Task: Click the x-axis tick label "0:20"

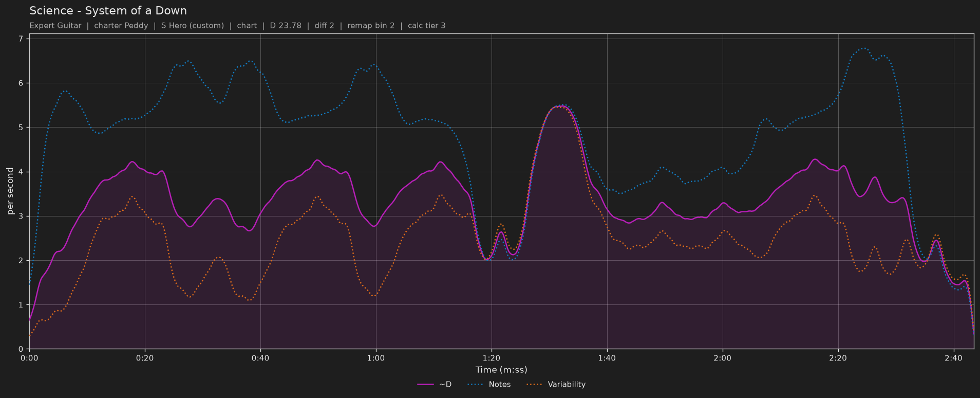Action: pos(145,358)
